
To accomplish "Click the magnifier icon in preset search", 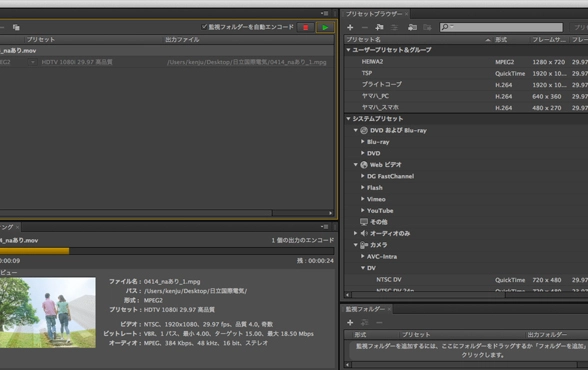I will point(445,27).
